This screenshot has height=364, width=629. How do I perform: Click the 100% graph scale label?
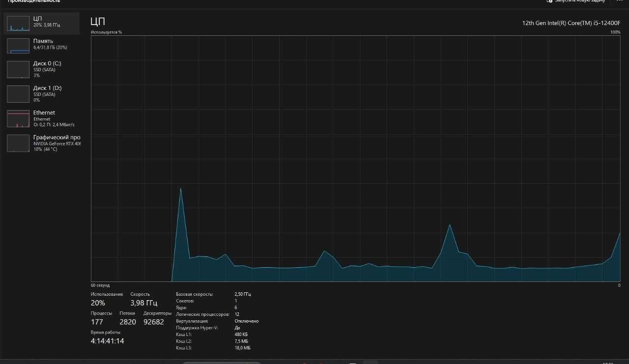(615, 32)
